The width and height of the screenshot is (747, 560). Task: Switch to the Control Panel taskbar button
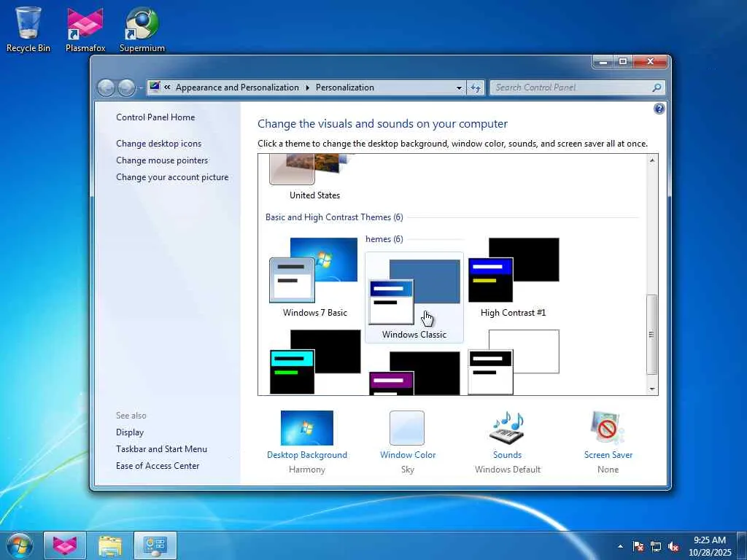point(155,545)
